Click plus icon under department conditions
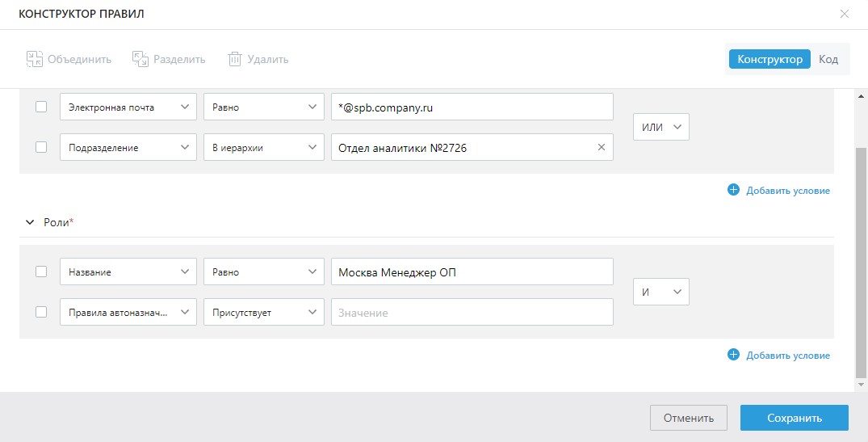Image resolution: width=868 pixels, height=442 pixels. click(x=733, y=191)
